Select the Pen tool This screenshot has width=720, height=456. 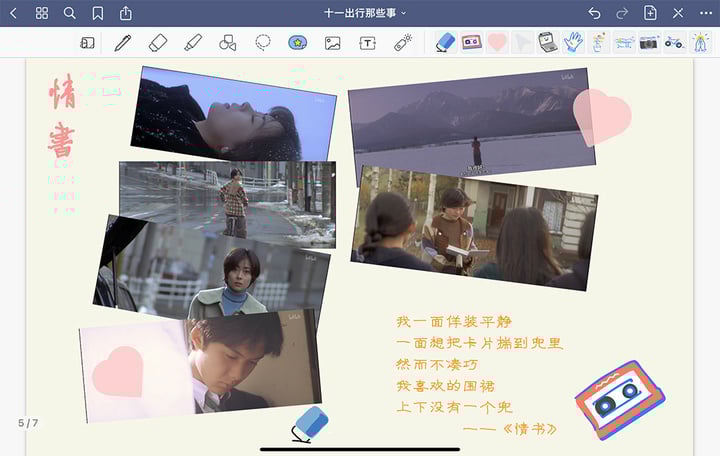122,43
